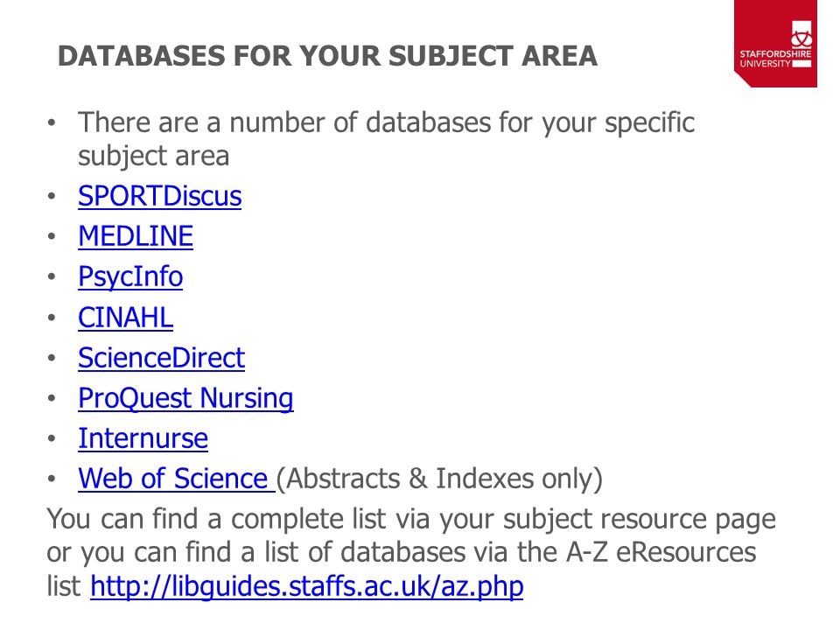Viewport: 840px width, 630px height.
Task: Open the ProQuest Nursing link
Action: coord(185,399)
